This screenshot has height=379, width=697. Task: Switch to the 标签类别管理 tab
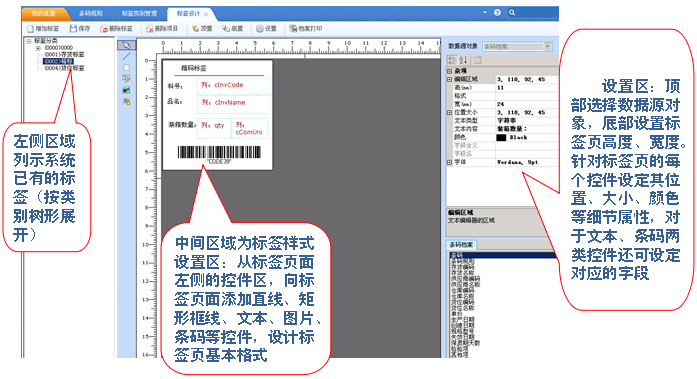[139, 14]
